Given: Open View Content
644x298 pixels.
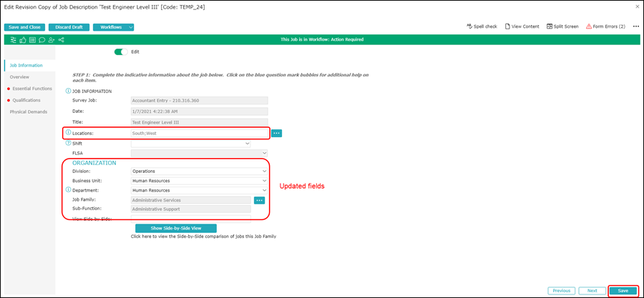Looking at the screenshot, I should tap(522, 26).
